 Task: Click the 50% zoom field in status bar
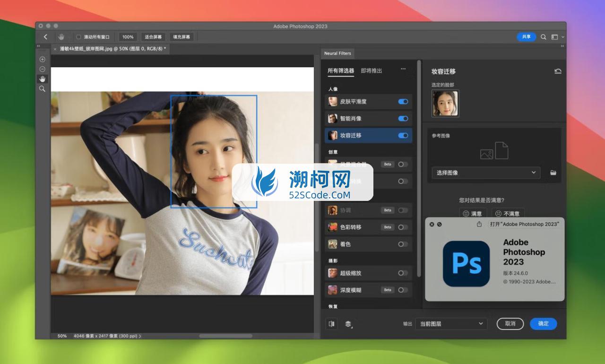point(62,336)
